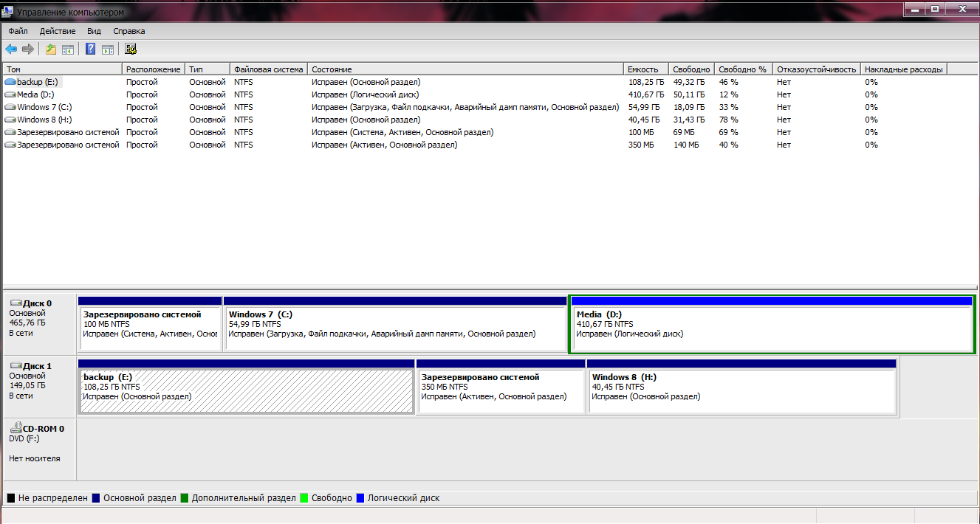980x524 pixels.
Task: Click status 'Исправен (Логический диск)' in list
Action: click(366, 94)
